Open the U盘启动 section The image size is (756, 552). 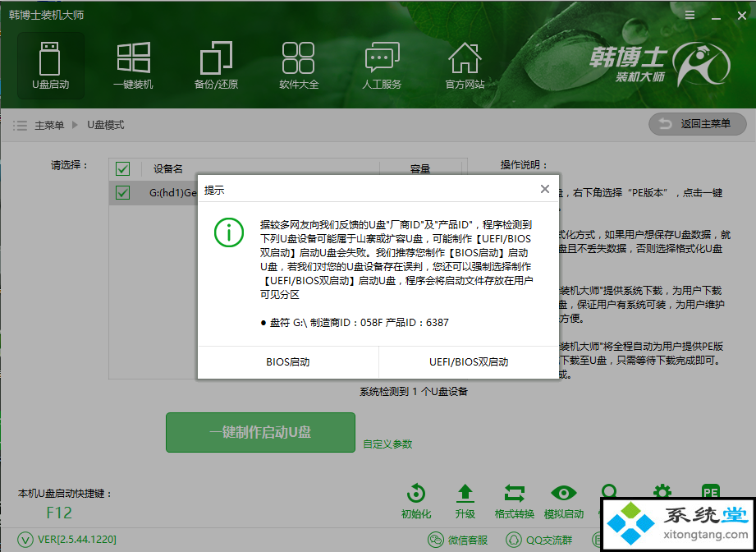tap(51, 66)
